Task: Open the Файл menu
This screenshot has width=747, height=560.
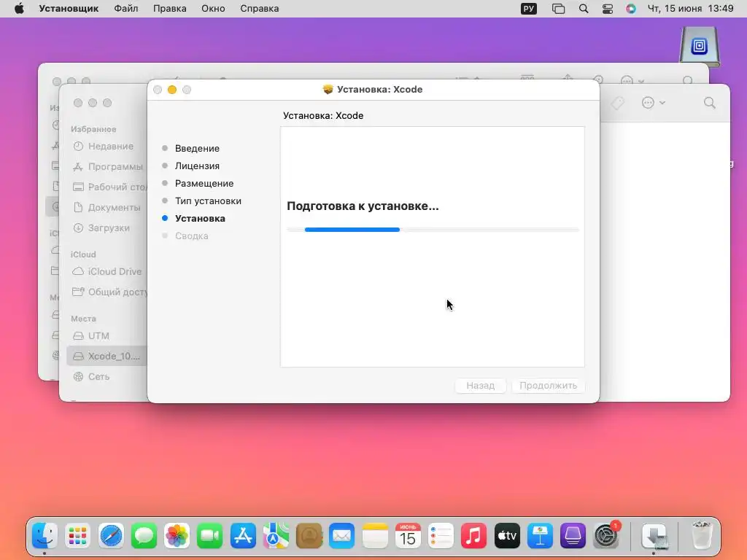Action: point(125,9)
